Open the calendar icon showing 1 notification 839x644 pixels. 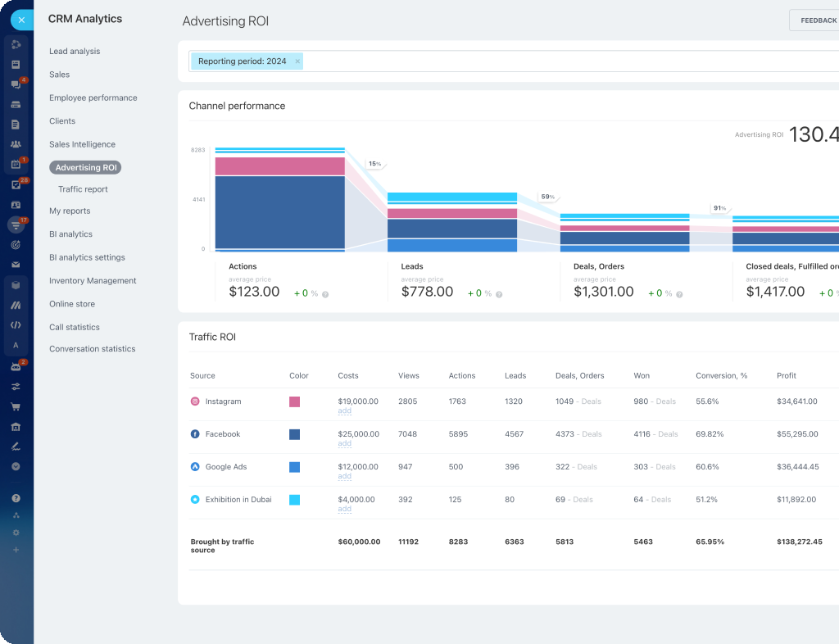point(16,164)
